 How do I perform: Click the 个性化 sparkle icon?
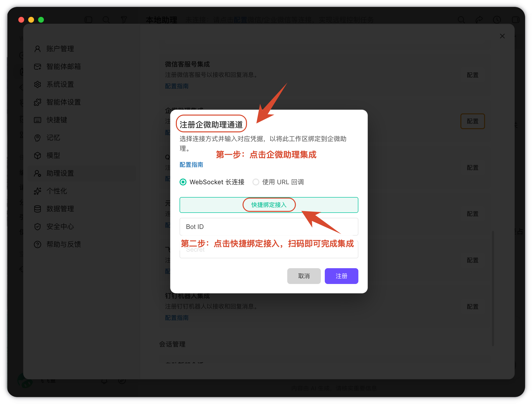[x=38, y=191]
